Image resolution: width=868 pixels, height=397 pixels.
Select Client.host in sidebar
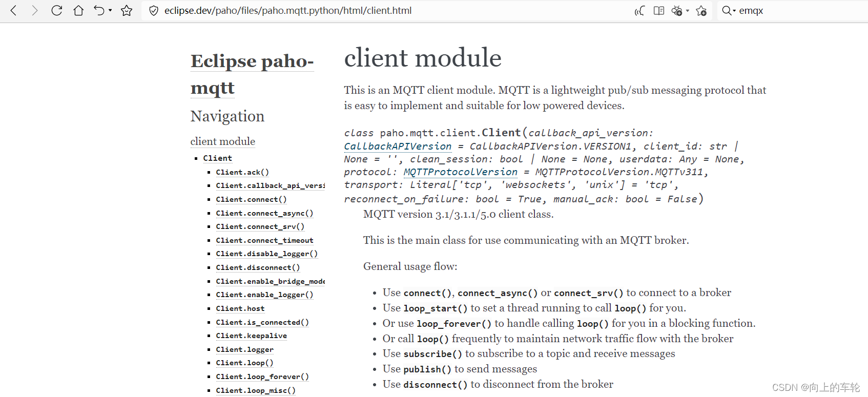pyautogui.click(x=240, y=308)
